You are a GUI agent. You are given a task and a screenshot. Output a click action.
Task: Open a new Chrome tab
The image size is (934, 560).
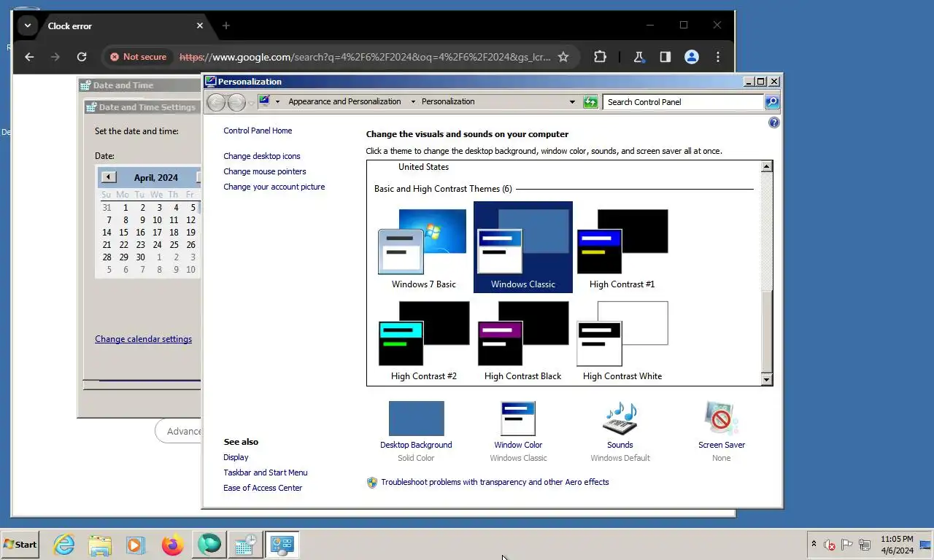226,26
